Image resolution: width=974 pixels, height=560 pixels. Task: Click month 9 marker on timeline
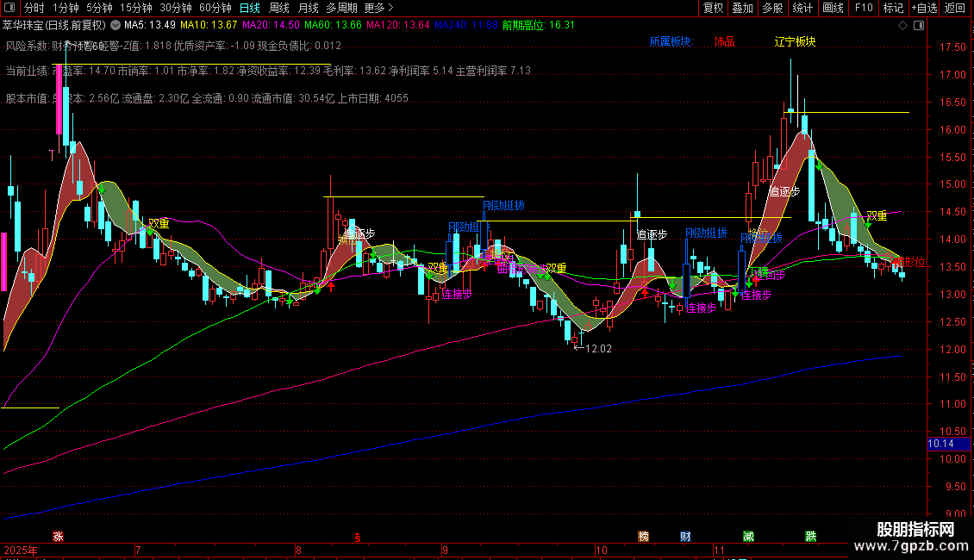coord(445,551)
